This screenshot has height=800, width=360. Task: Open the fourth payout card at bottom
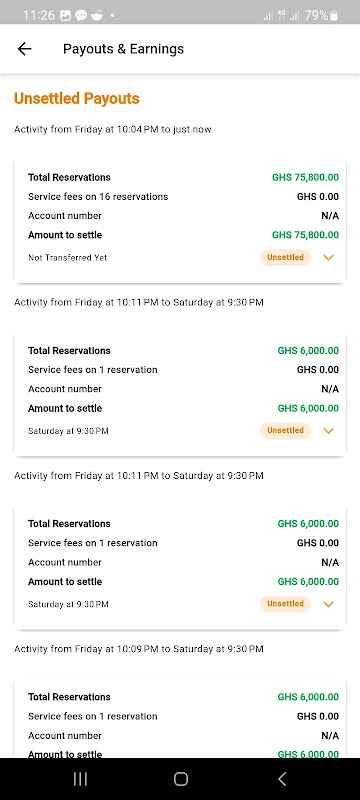click(x=179, y=719)
